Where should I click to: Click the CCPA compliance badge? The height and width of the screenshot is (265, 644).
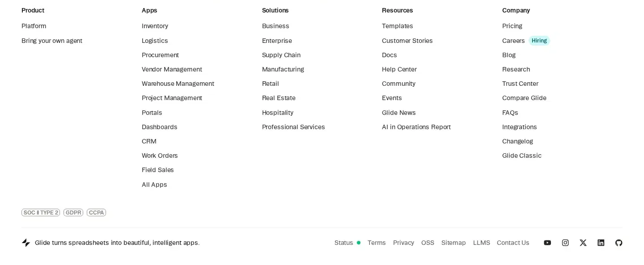coord(96,213)
